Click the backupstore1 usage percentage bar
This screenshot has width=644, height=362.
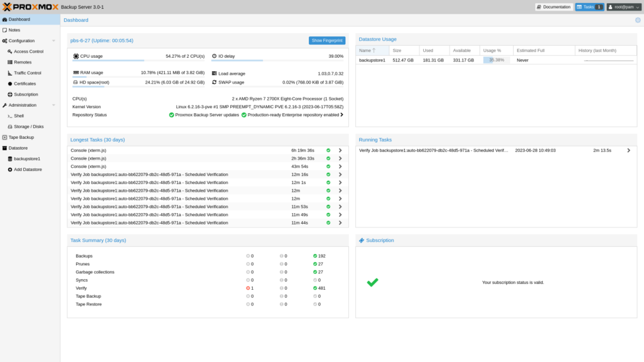(x=496, y=60)
